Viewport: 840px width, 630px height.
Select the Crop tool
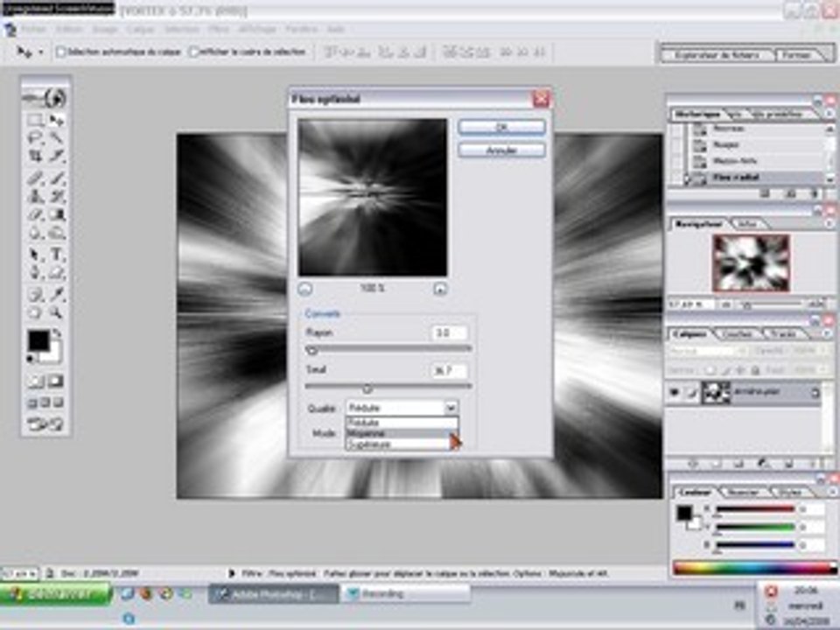click(35, 157)
